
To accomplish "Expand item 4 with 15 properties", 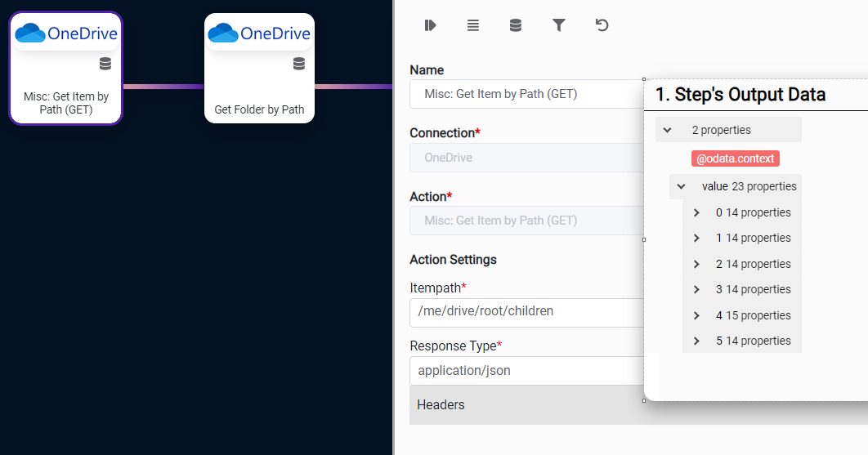I will (696, 315).
